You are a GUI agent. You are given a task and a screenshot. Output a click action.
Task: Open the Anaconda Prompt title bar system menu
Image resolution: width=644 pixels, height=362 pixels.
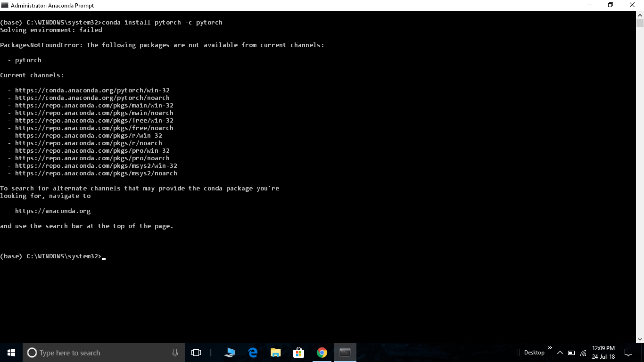[x=5, y=5]
